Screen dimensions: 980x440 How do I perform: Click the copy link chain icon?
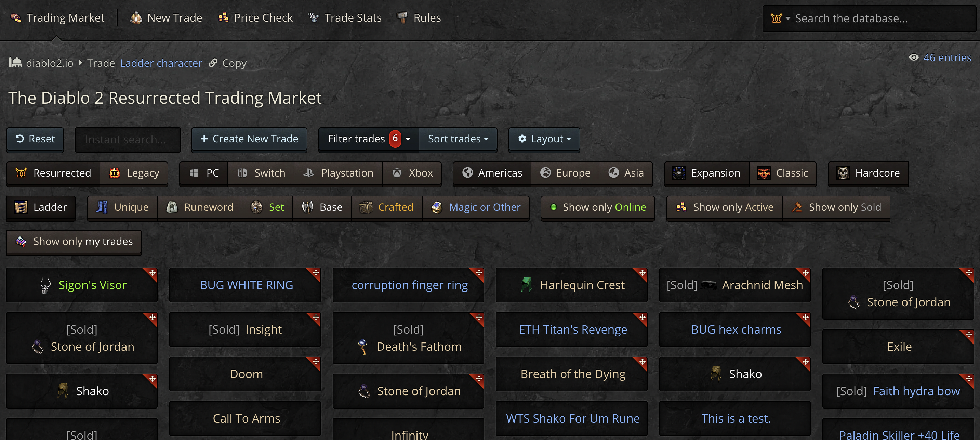click(x=213, y=62)
